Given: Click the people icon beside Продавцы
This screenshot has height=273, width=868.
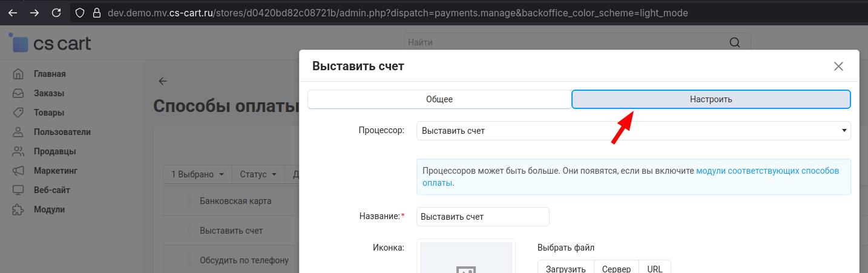Looking at the screenshot, I should coord(18,151).
